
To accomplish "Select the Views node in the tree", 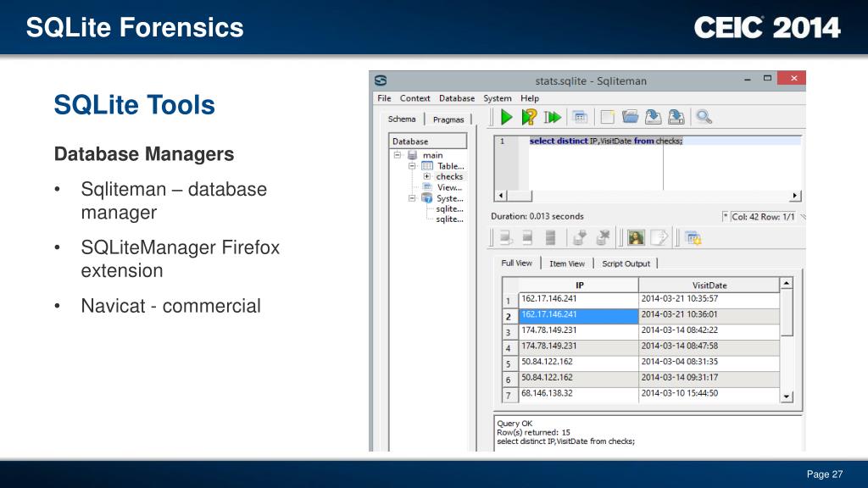I will (449, 187).
